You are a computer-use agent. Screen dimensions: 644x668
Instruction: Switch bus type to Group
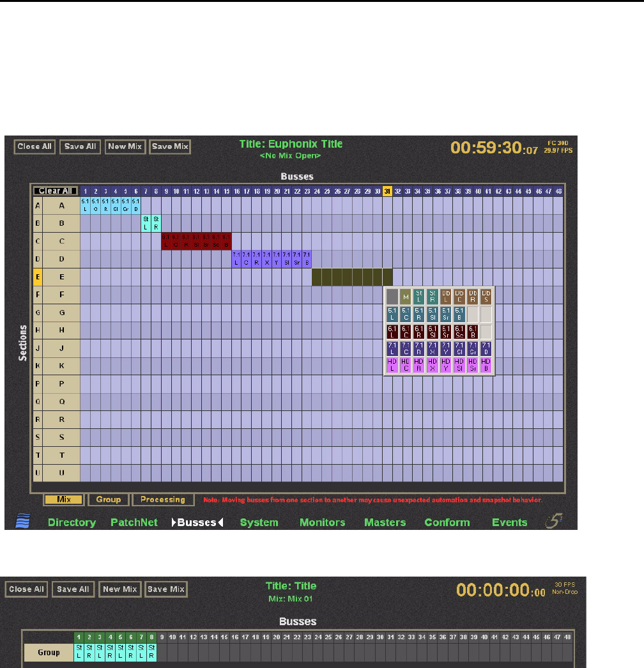click(x=108, y=499)
